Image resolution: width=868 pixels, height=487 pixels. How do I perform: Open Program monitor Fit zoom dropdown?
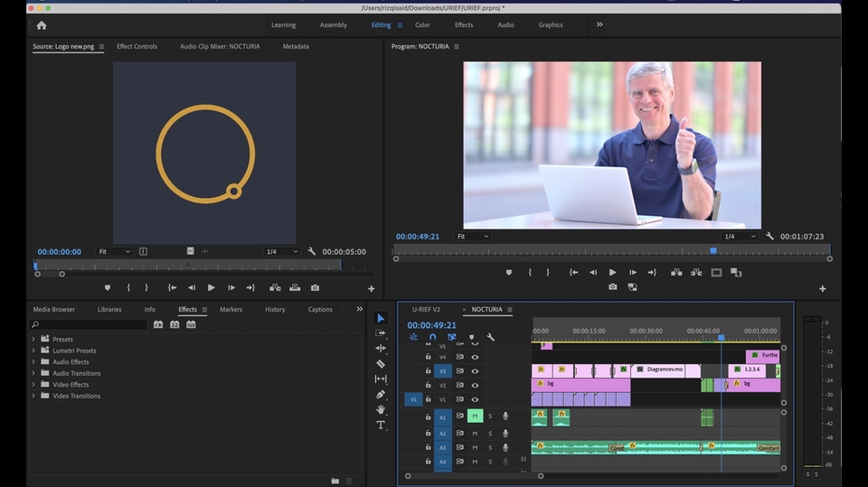pos(472,237)
